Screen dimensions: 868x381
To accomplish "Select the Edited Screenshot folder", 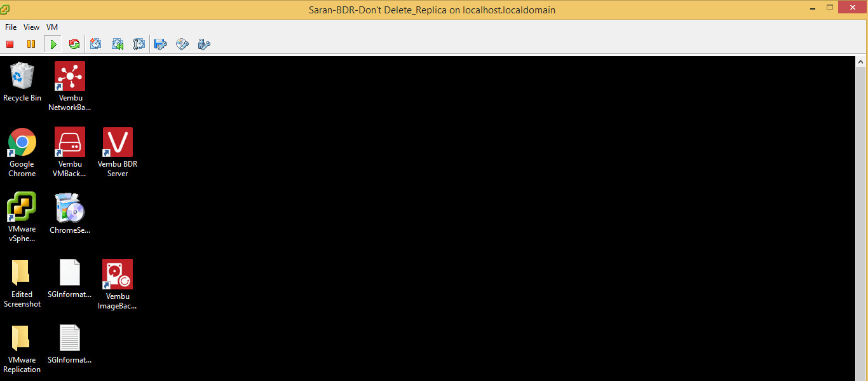I will tap(22, 283).
